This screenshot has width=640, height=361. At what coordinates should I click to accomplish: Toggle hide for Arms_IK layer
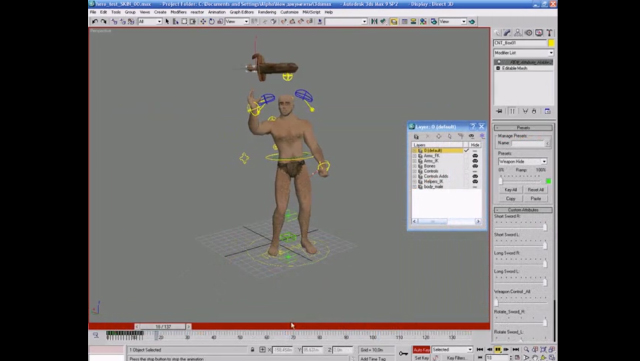(x=475, y=161)
